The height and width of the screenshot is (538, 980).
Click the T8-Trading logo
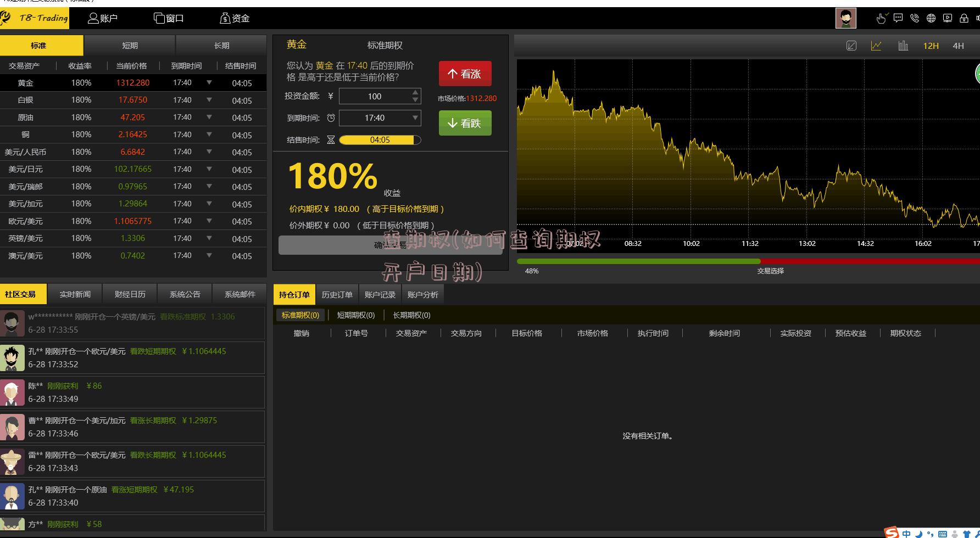(x=35, y=18)
